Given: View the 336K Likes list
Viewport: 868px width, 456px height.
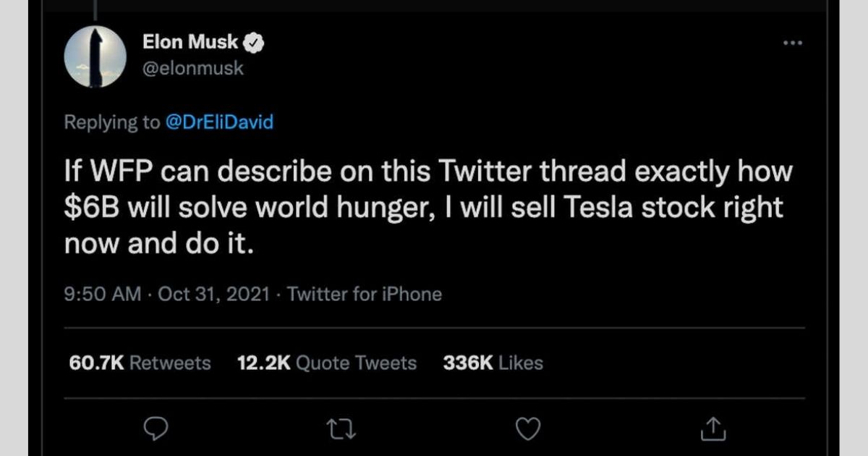Looking at the screenshot, I should pos(493,363).
